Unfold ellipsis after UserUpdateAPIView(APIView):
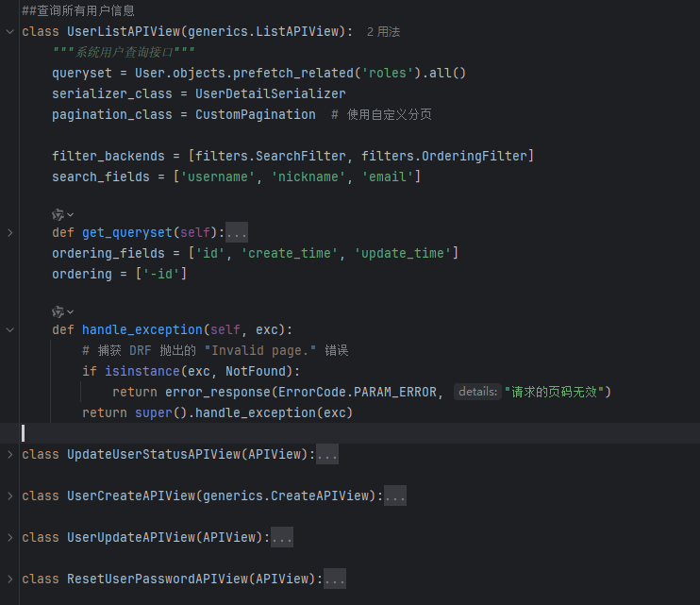Screen dimensions: 700x605 tap(282, 538)
